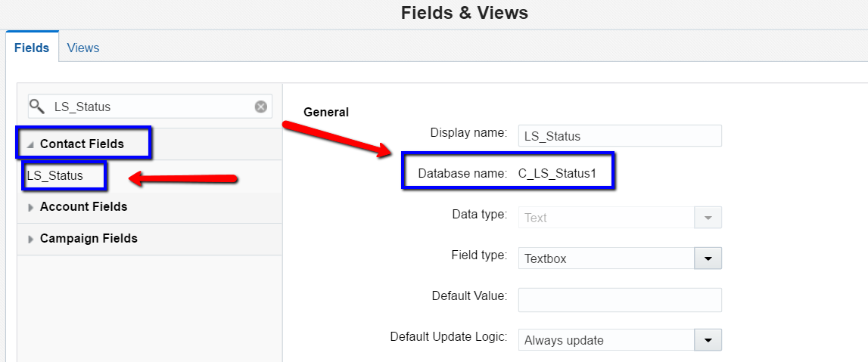This screenshot has height=362, width=868.
Task: Open the Default Update Logic dropdown arrow
Action: 708,340
